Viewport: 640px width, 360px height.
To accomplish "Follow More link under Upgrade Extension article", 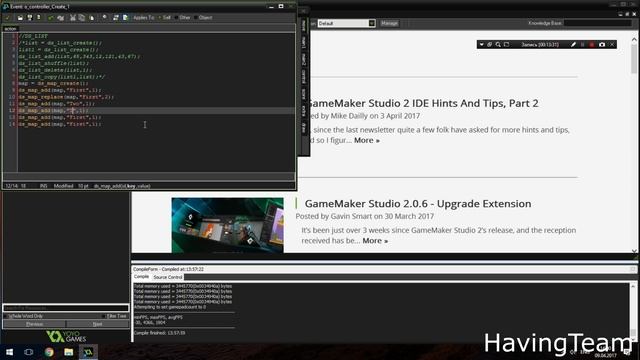I will pos(375,241).
